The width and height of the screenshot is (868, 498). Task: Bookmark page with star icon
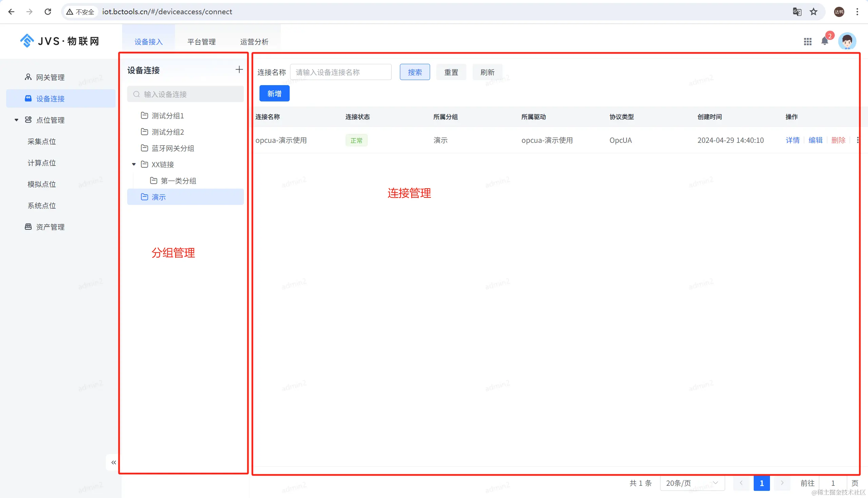814,12
